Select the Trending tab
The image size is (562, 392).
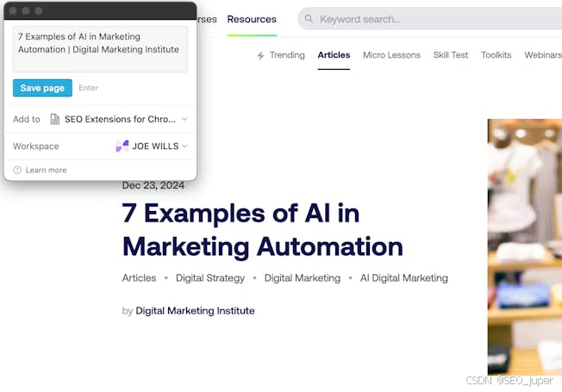tap(287, 55)
